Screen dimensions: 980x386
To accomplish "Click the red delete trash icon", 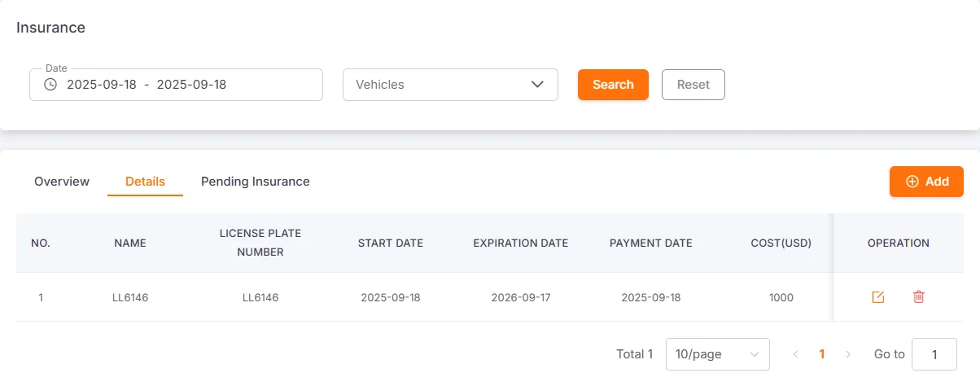I will 919,297.
